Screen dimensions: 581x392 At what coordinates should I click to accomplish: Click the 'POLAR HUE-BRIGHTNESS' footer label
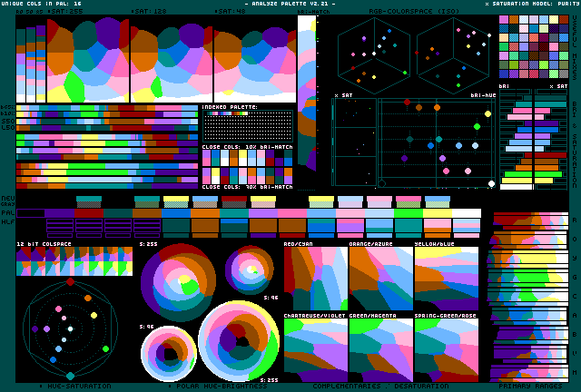pos(222,387)
